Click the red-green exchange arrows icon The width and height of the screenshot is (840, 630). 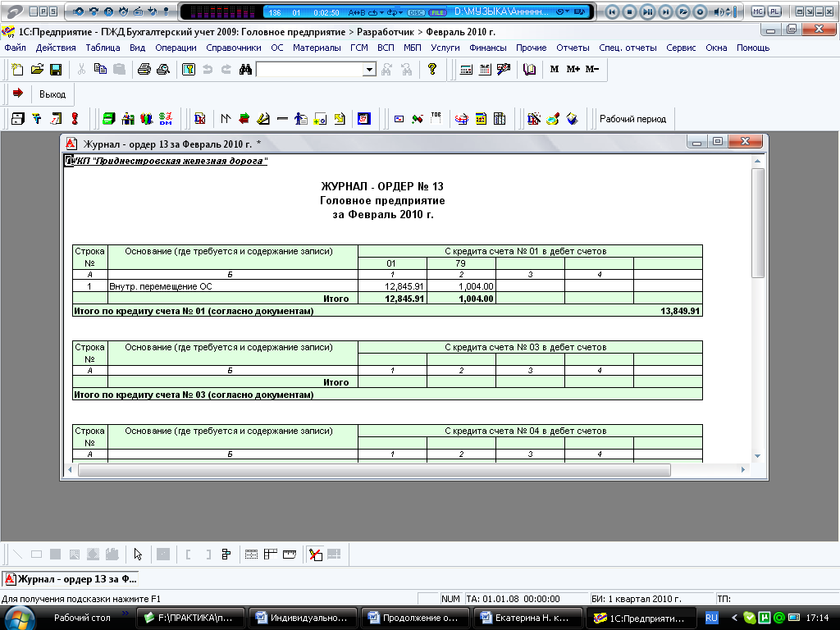244,119
